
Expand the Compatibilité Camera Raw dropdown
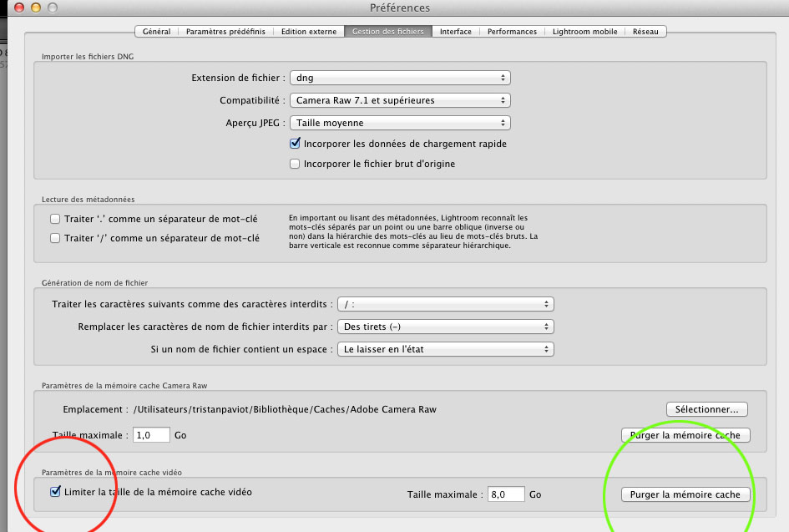coord(399,100)
